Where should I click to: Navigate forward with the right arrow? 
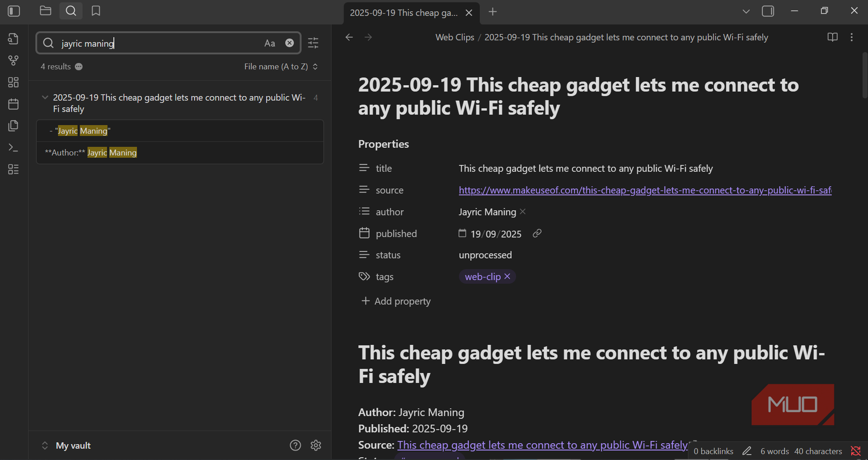368,37
